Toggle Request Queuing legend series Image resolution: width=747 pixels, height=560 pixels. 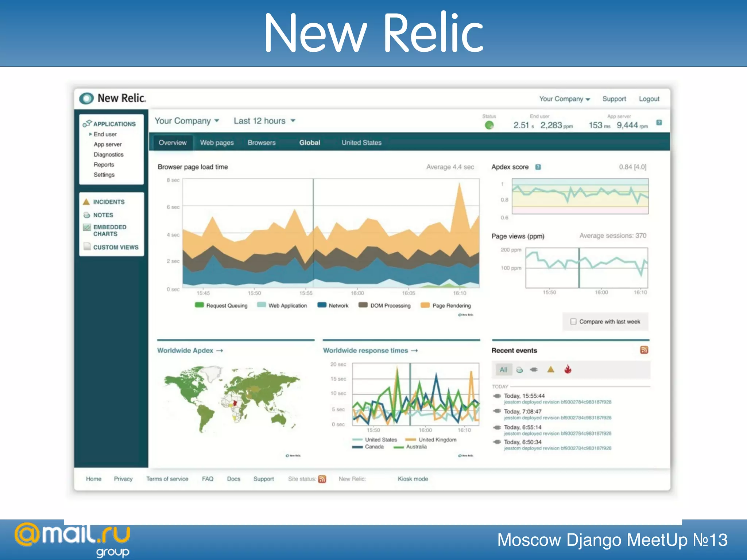point(221,306)
